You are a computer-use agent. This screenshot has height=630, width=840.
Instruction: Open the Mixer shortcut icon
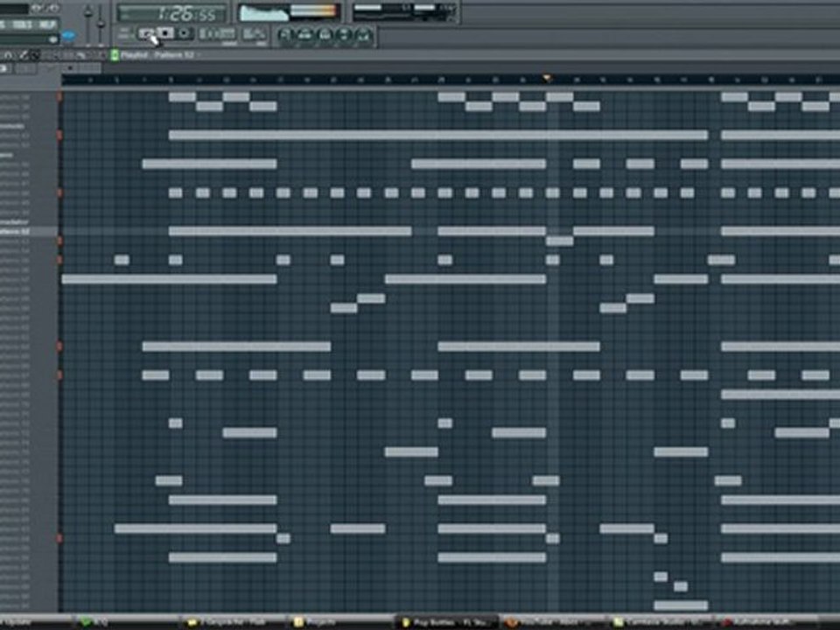coord(364,35)
